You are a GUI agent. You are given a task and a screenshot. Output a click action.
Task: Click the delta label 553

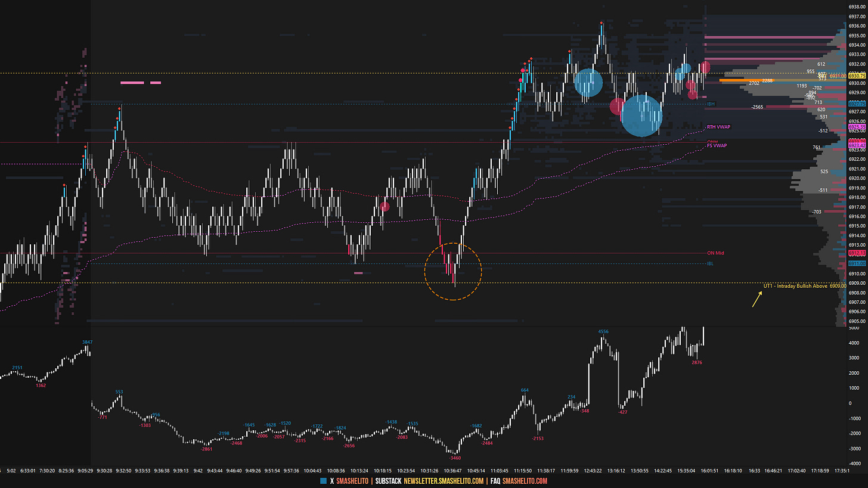click(x=119, y=392)
